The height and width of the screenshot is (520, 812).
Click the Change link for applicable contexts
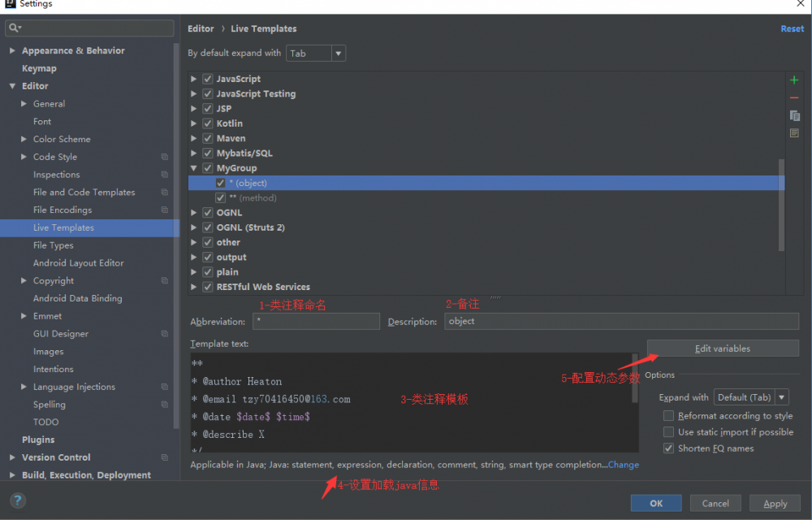[x=623, y=464]
